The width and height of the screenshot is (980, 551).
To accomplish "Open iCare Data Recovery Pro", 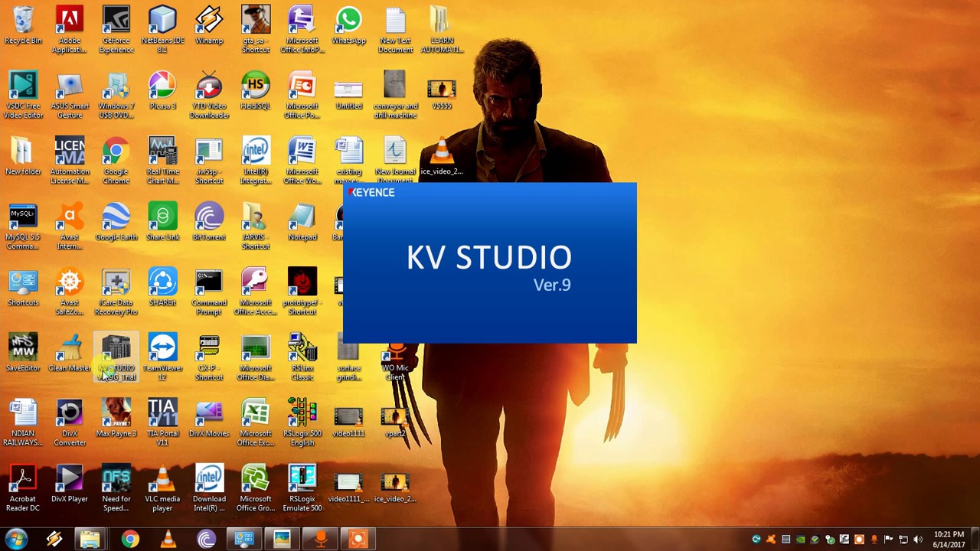I will pyautogui.click(x=116, y=292).
